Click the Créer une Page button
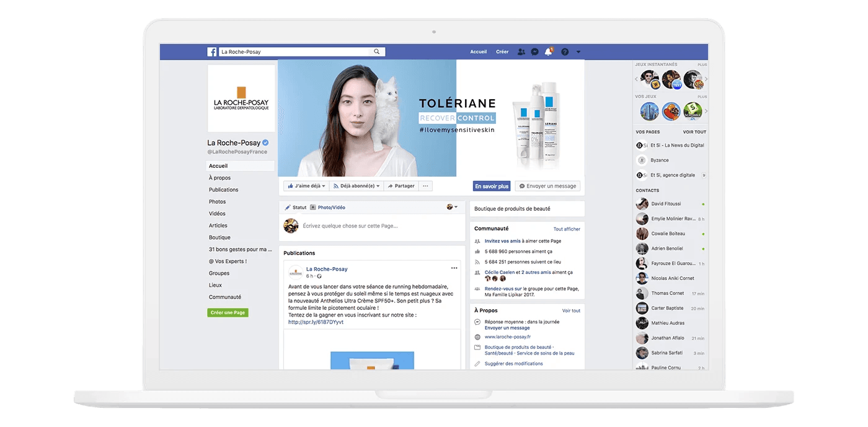Image resolution: width=868 pixels, height=427 pixels. click(228, 312)
